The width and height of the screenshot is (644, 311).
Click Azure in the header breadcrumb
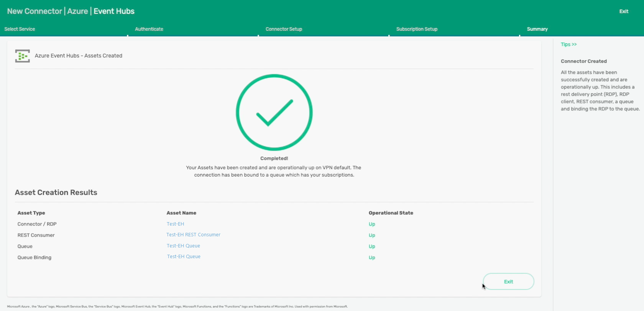click(x=77, y=11)
